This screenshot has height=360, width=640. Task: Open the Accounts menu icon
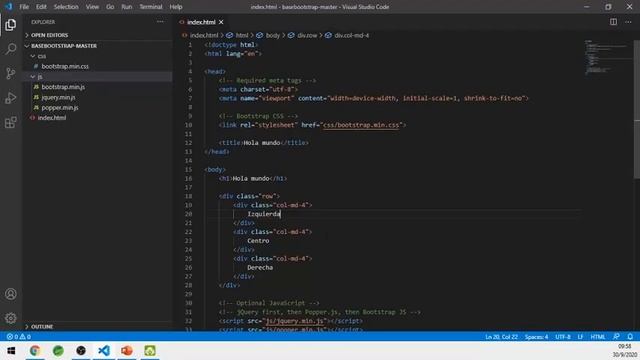[11, 294]
